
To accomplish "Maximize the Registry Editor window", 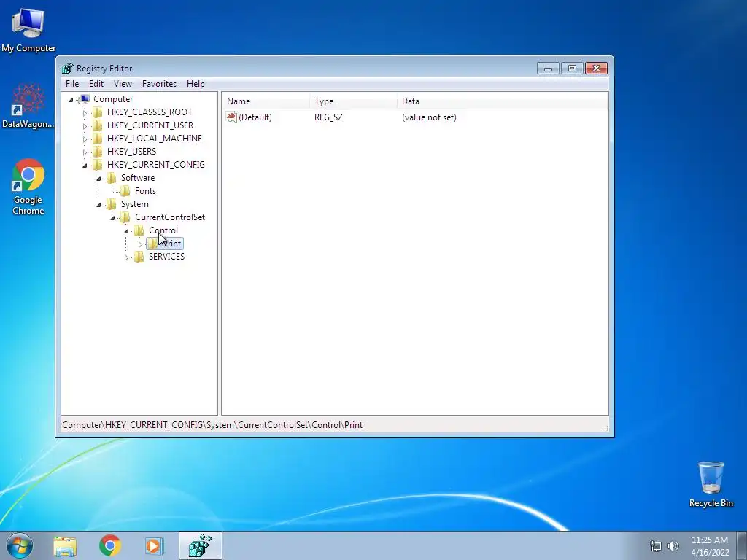I will 572,69.
